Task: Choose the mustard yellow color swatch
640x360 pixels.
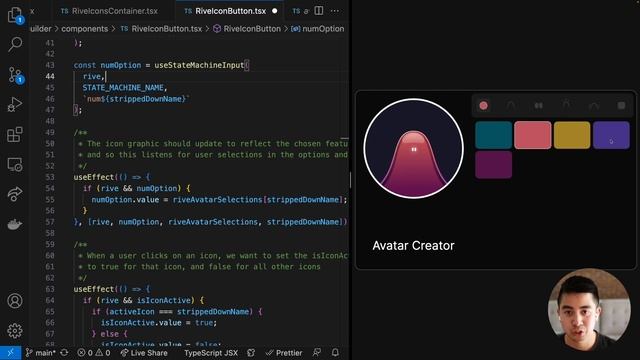Action: (572, 135)
